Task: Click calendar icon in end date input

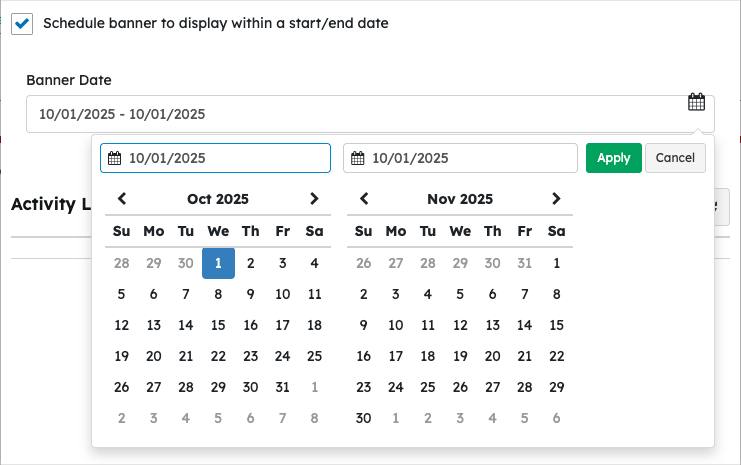Action: click(x=358, y=158)
